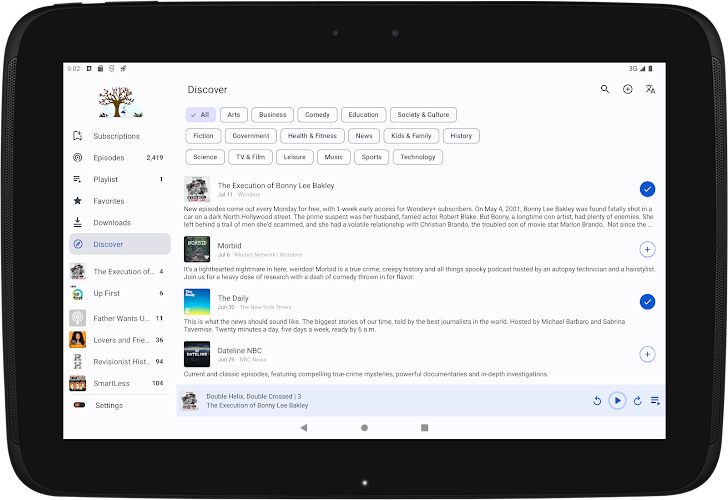Image resolution: width=728 pixels, height=500 pixels.
Task: Open Up First subscription in sidebar
Action: (120, 293)
